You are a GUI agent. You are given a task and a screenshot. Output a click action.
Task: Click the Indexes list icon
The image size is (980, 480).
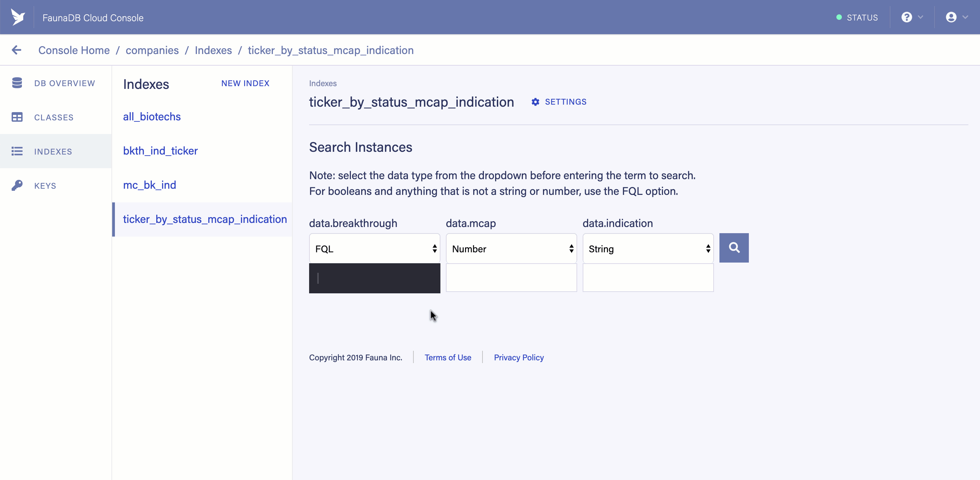coord(17,151)
